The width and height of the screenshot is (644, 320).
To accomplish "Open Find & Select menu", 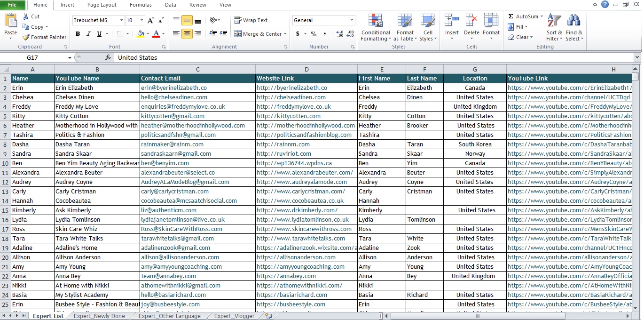I will pos(574,27).
